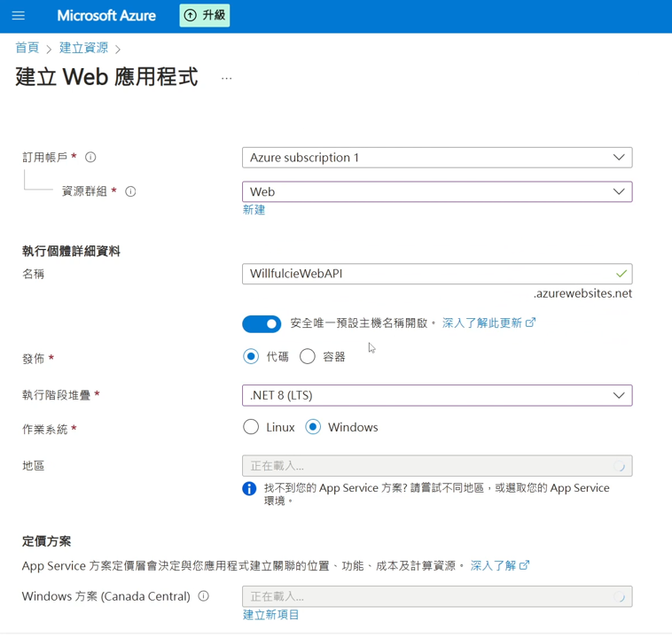Image resolution: width=672 pixels, height=637 pixels.
Task: Click the blue info icon under region
Action: pos(249,488)
